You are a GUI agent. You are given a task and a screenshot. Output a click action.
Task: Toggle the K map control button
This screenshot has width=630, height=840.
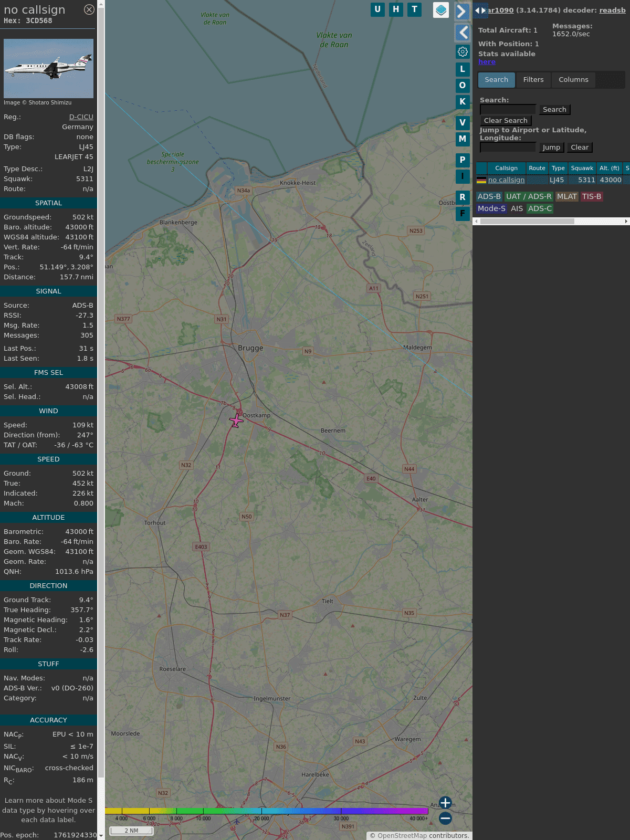pos(463,102)
